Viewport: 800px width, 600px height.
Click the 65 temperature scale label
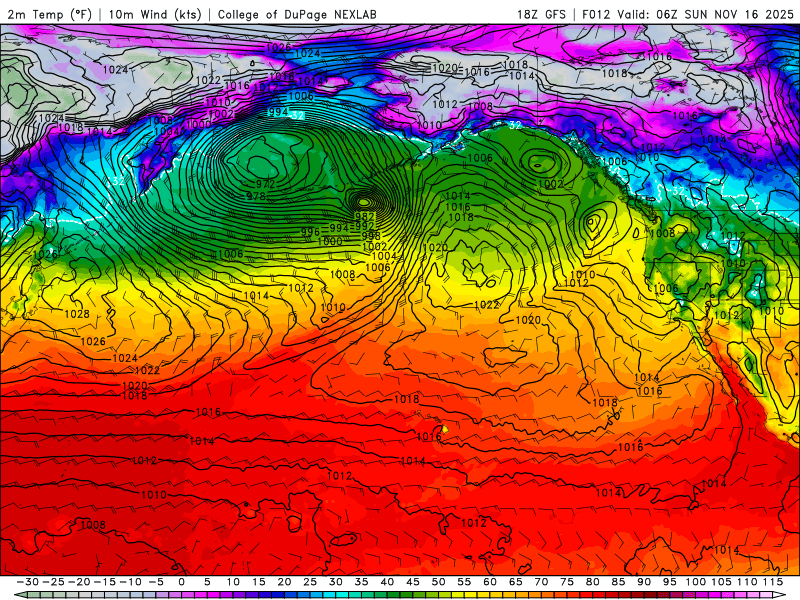point(515,582)
